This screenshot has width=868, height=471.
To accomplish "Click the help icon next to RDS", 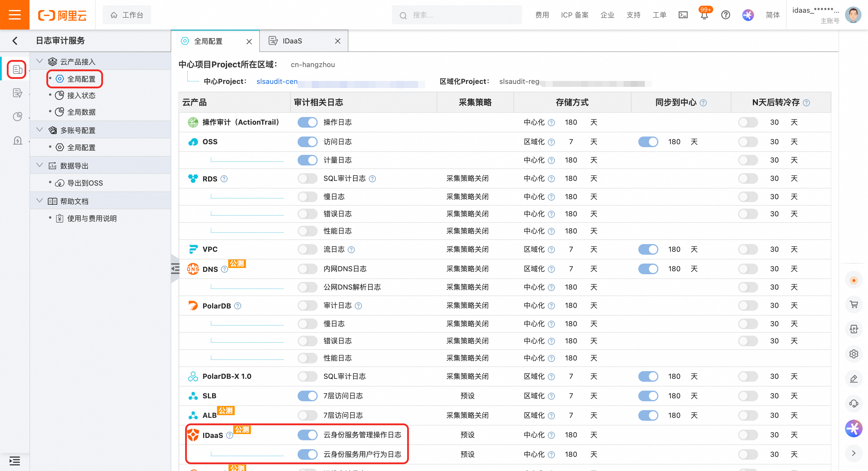I will (x=224, y=179).
